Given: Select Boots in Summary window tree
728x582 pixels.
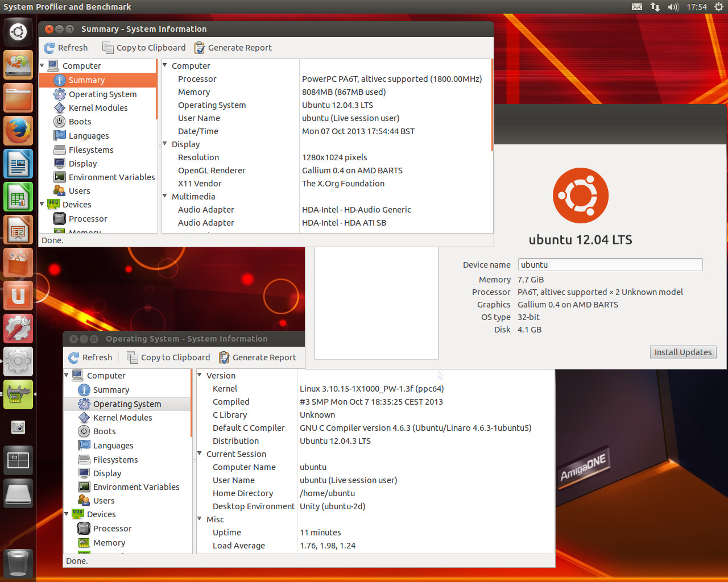Looking at the screenshot, I should [98, 122].
